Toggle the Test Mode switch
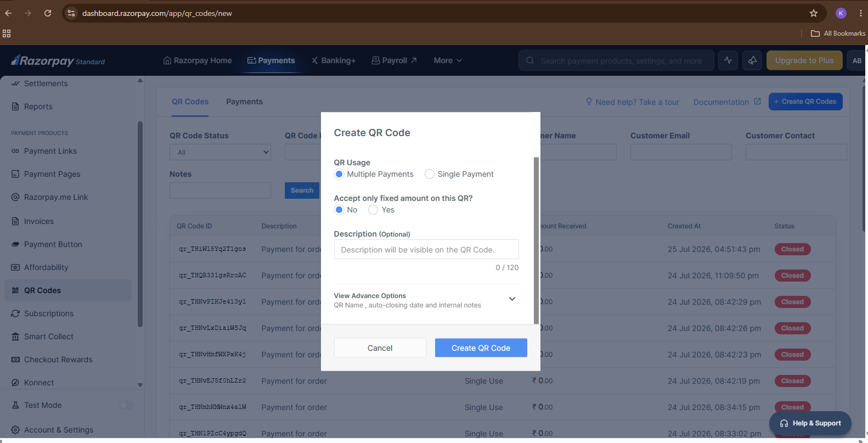This screenshot has width=868, height=443. point(127,405)
